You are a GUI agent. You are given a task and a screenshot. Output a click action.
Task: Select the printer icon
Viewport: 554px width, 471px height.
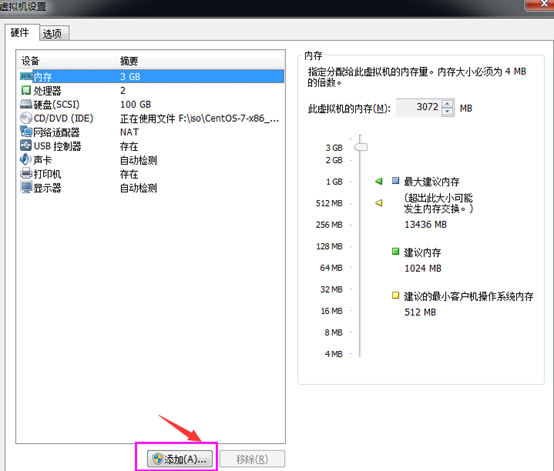click(26, 173)
